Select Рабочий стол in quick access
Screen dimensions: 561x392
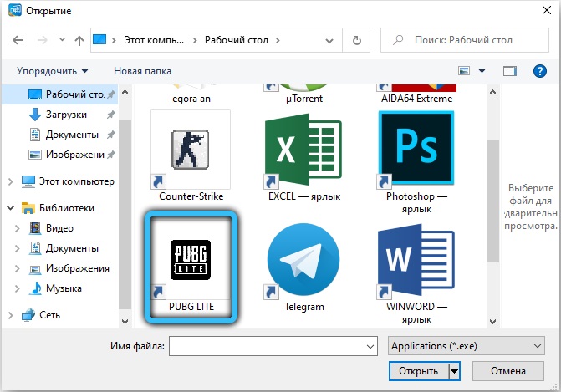[x=60, y=94]
